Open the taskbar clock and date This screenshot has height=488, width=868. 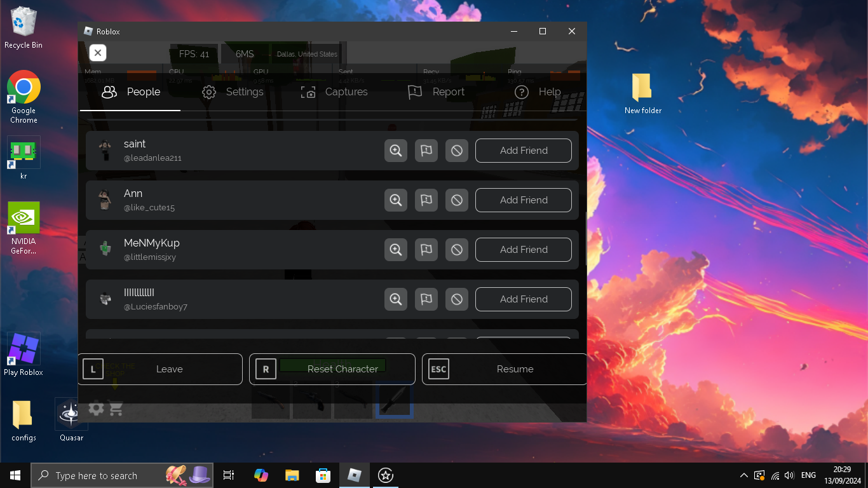pos(842,475)
